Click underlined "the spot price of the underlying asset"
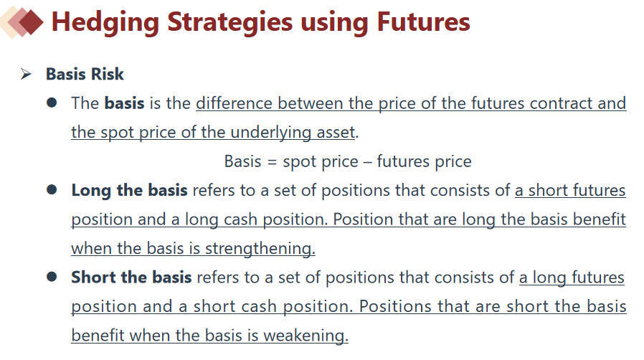Screen dimensions: 644x360 pos(213,132)
